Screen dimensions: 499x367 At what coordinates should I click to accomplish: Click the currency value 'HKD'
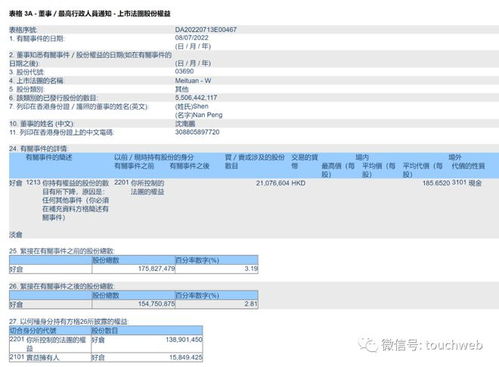pos(298,183)
